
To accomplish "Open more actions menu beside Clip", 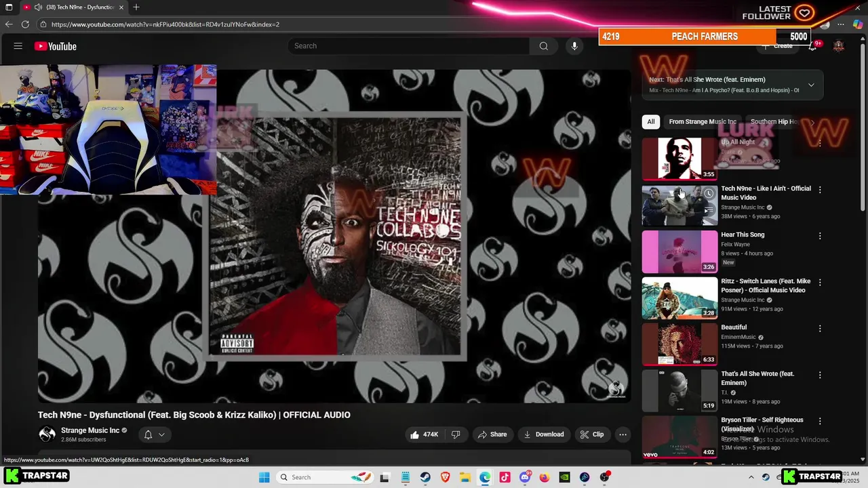I will point(623,434).
